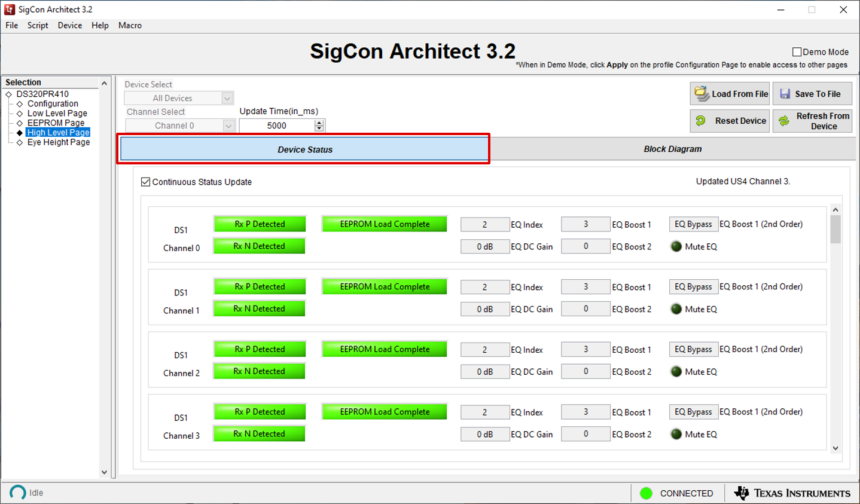Select High Level Page in tree
The image size is (860, 504).
(x=58, y=132)
